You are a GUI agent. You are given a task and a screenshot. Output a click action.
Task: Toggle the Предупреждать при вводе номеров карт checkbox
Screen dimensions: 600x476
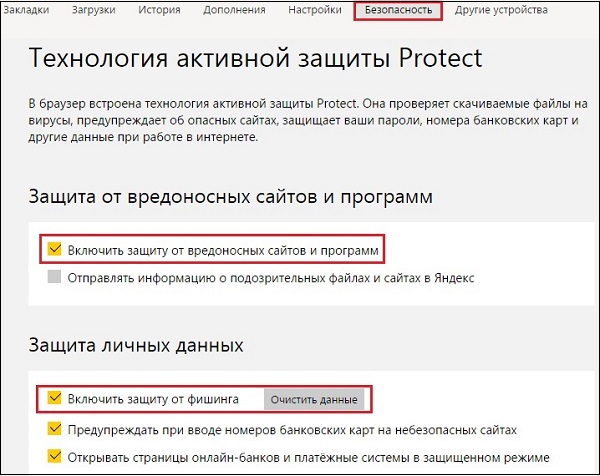point(54,430)
